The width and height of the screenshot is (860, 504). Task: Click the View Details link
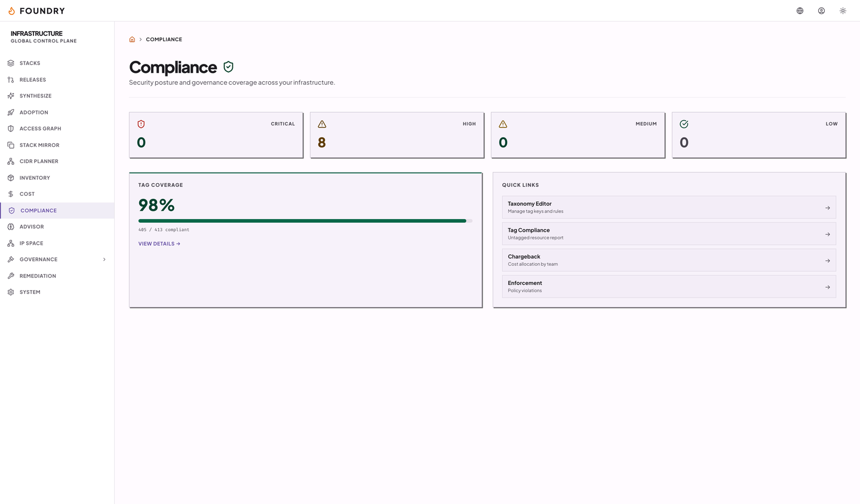[159, 244]
